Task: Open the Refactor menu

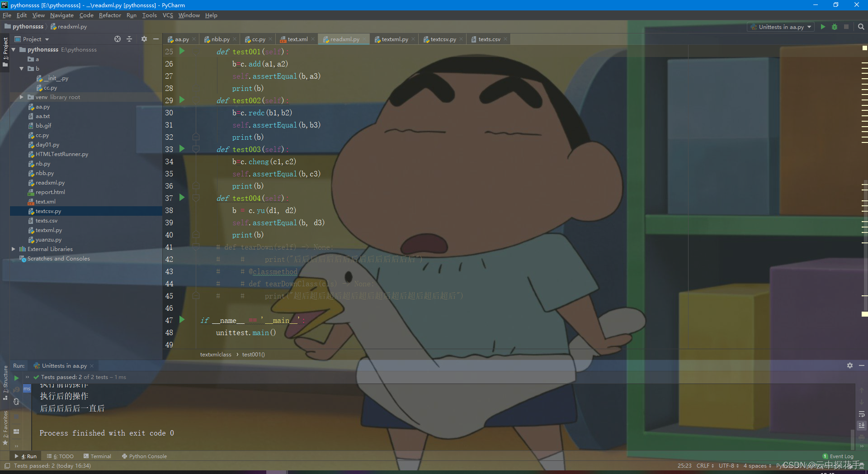Action: [110, 15]
